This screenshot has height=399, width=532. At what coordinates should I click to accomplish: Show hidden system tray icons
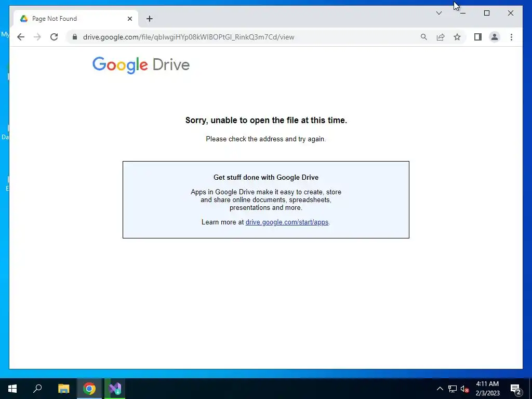440,389
